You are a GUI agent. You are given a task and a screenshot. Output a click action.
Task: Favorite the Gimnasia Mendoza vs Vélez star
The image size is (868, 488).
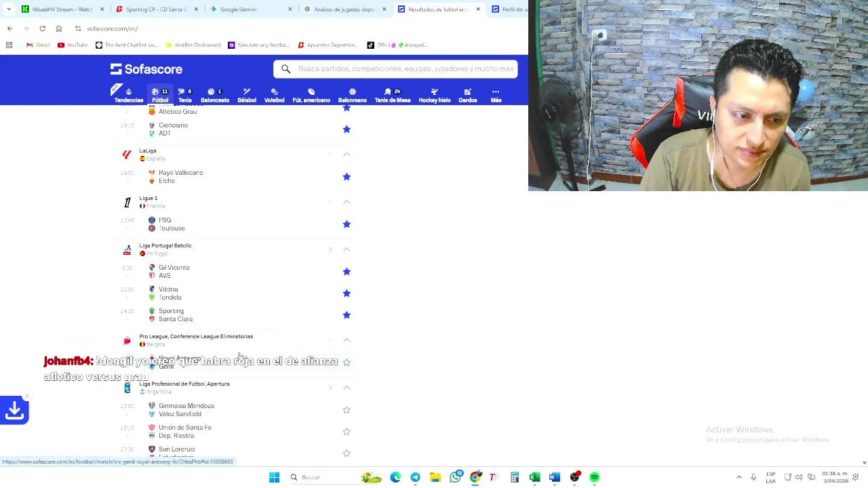click(x=347, y=409)
